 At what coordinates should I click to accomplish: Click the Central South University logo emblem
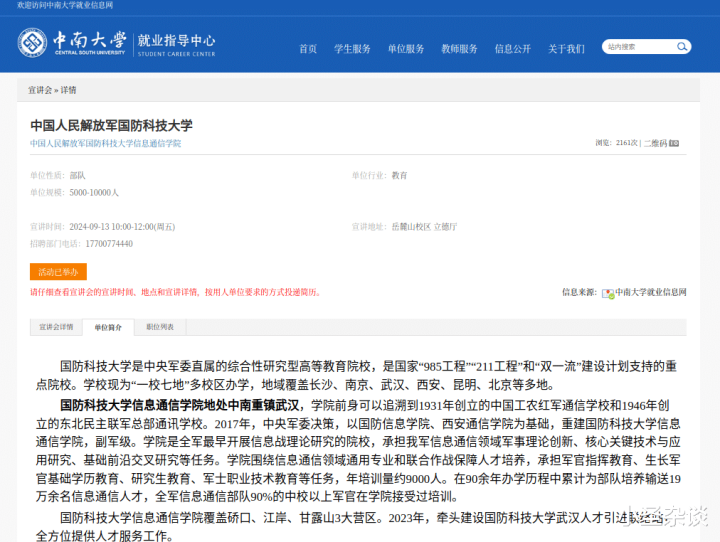32,43
